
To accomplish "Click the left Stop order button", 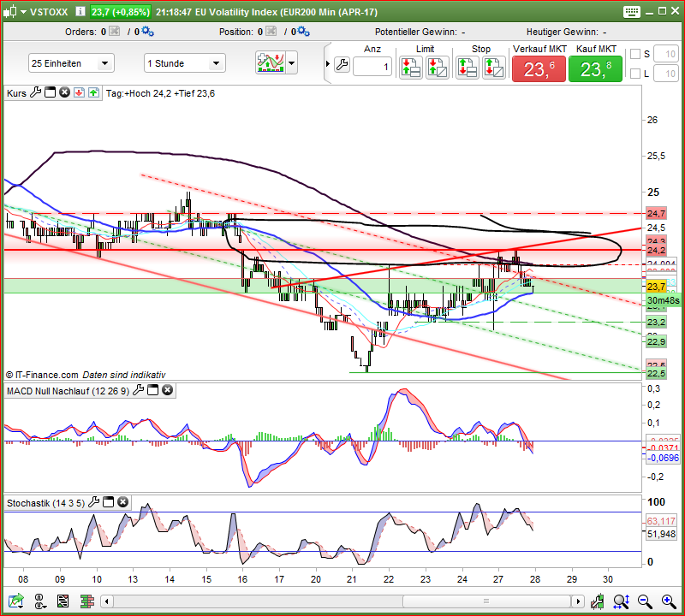I will 468,68.
